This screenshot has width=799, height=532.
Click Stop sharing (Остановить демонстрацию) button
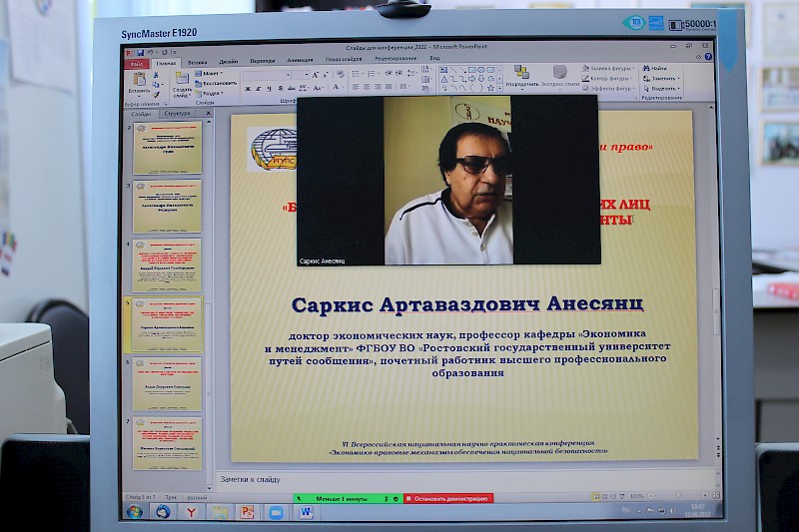pyautogui.click(x=448, y=497)
